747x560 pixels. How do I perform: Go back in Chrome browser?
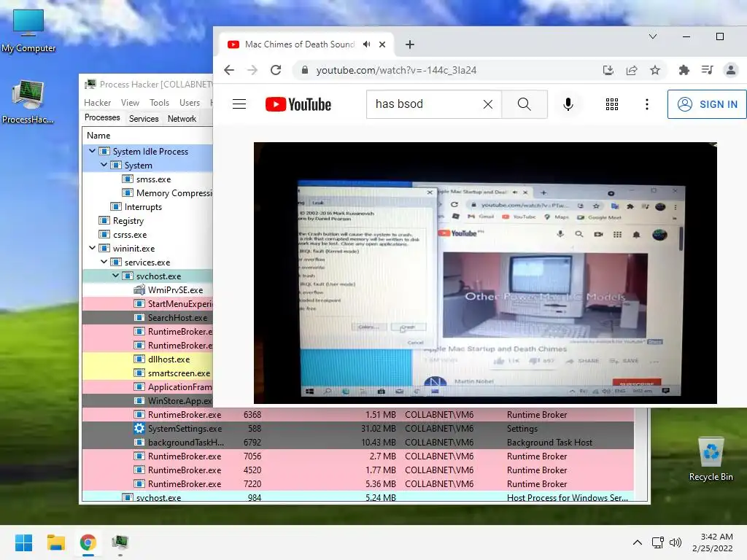click(229, 70)
